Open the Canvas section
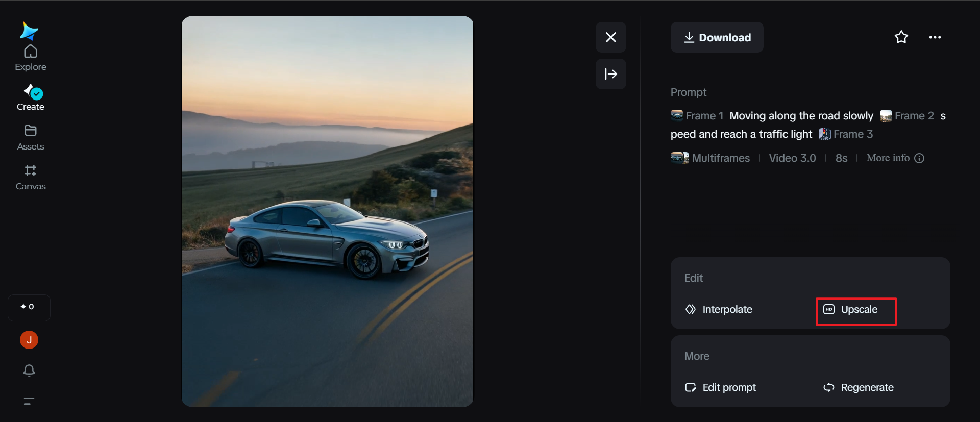 [31, 178]
